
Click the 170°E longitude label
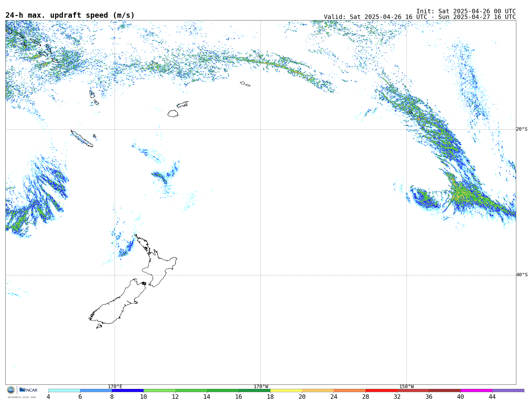(x=115, y=387)
